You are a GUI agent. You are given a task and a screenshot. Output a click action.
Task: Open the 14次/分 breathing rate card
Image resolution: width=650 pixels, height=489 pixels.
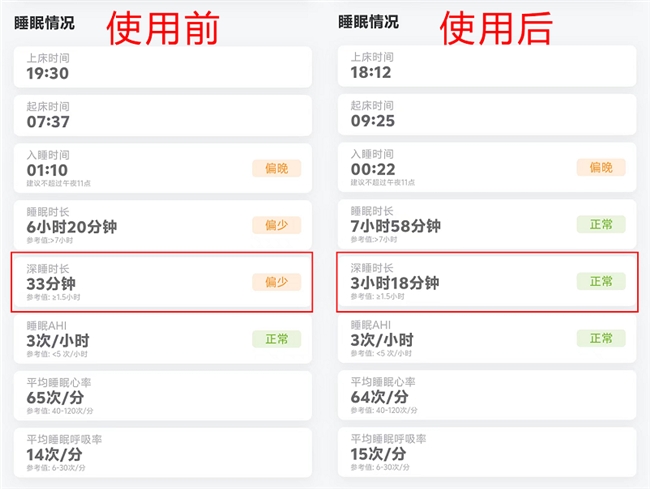tap(163, 453)
